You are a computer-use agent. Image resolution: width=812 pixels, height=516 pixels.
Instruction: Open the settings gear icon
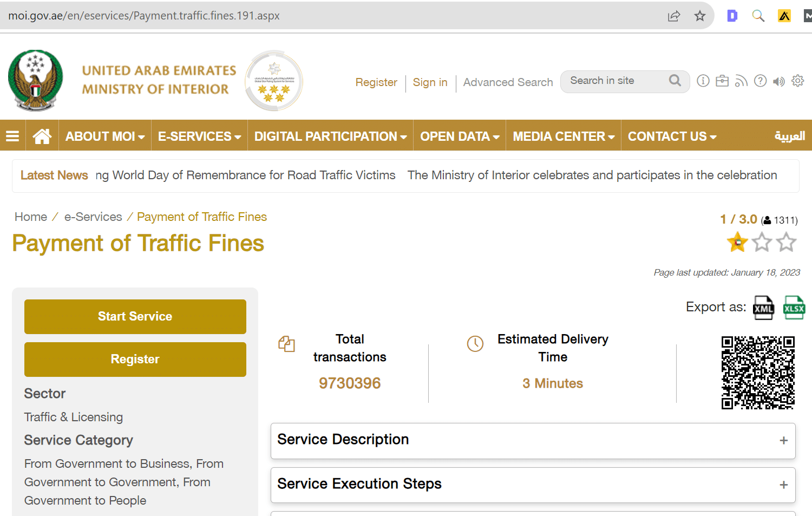tap(797, 81)
